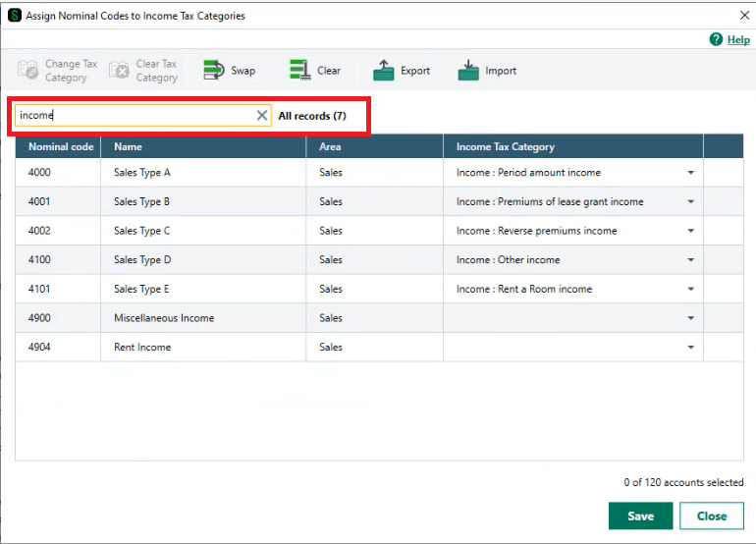
Task: Click the Clear broom icon
Action: [299, 71]
